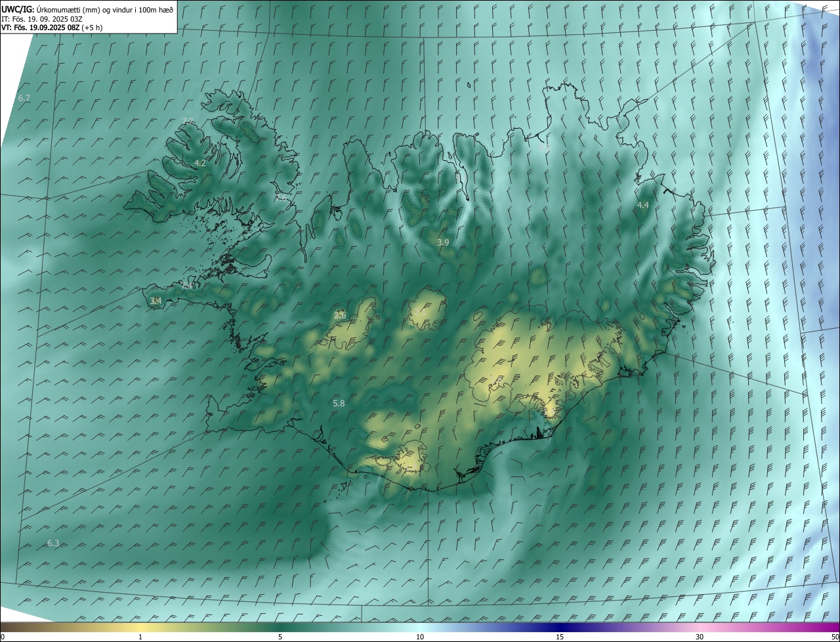Click the 5 tick on the colorbar
The height and width of the screenshot is (642, 840).
click(280, 637)
